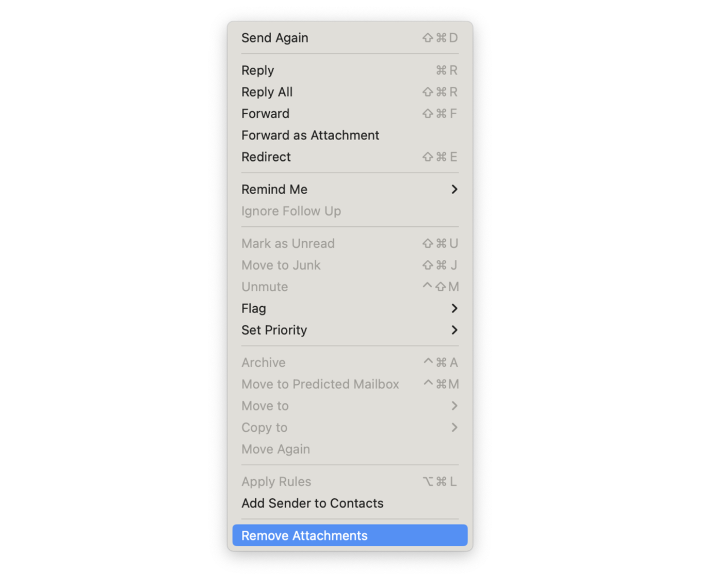Choose Reply All
Image resolution: width=704 pixels, height=588 pixels.
click(267, 91)
